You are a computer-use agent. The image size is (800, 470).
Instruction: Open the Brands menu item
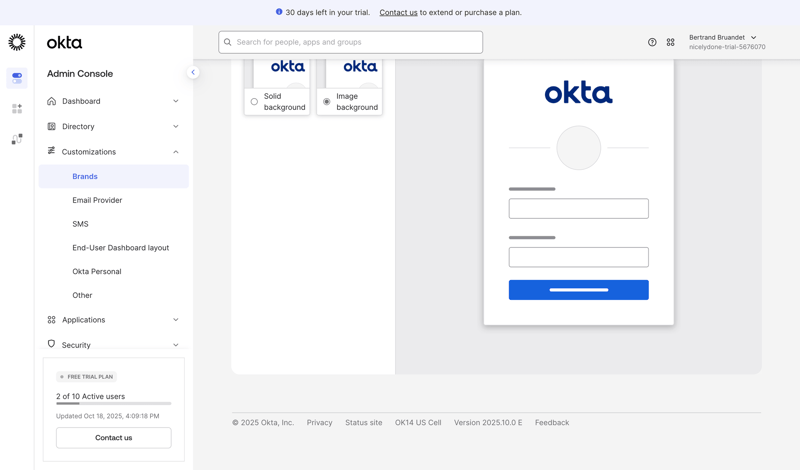[x=114, y=176]
